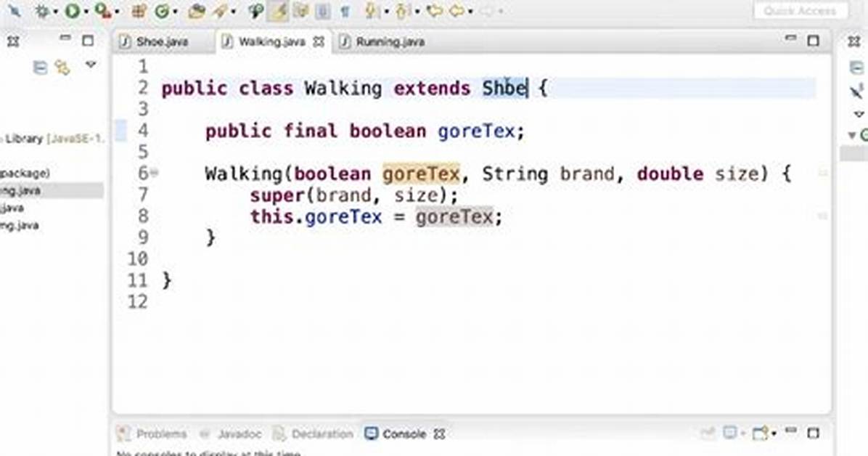Image resolution: width=868 pixels, height=456 pixels.
Task: Click the Display Selected Console icon
Action: tap(731, 433)
